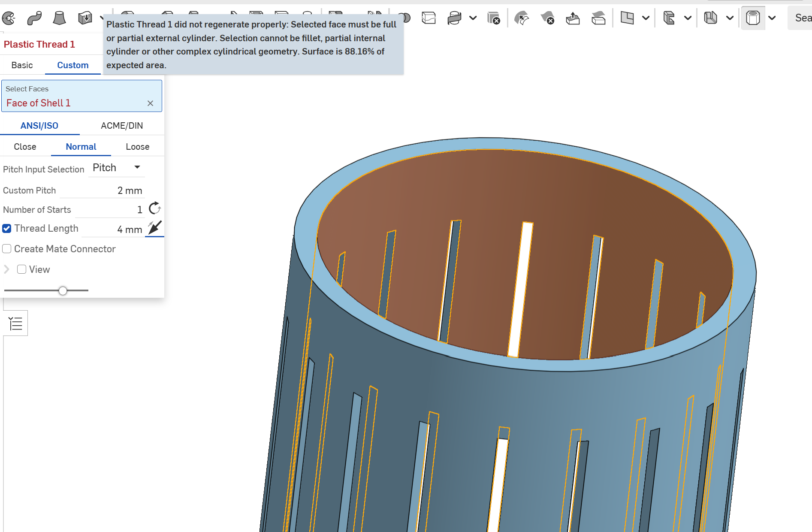Select the Loft tool
This screenshot has width=812, height=532.
(59, 18)
